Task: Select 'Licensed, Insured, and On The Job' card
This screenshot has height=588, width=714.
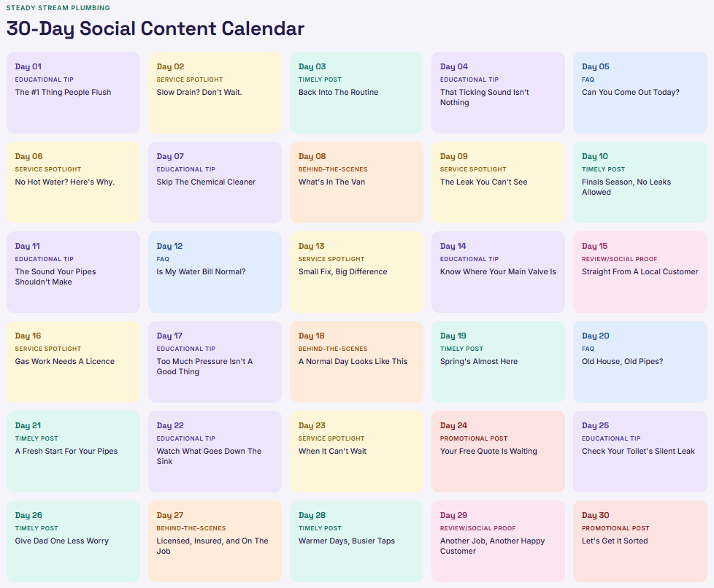Action: [215, 541]
